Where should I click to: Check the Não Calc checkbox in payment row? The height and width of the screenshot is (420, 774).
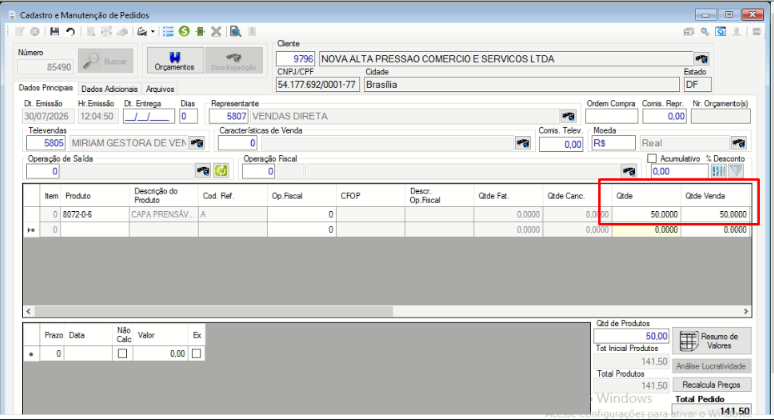[122, 353]
